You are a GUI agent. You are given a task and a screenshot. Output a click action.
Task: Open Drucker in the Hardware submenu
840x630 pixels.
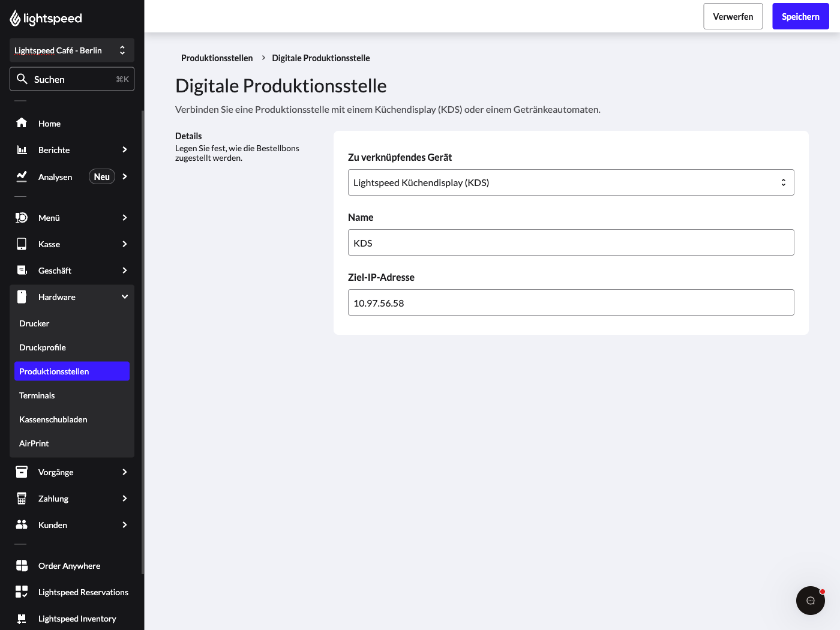coord(72,323)
